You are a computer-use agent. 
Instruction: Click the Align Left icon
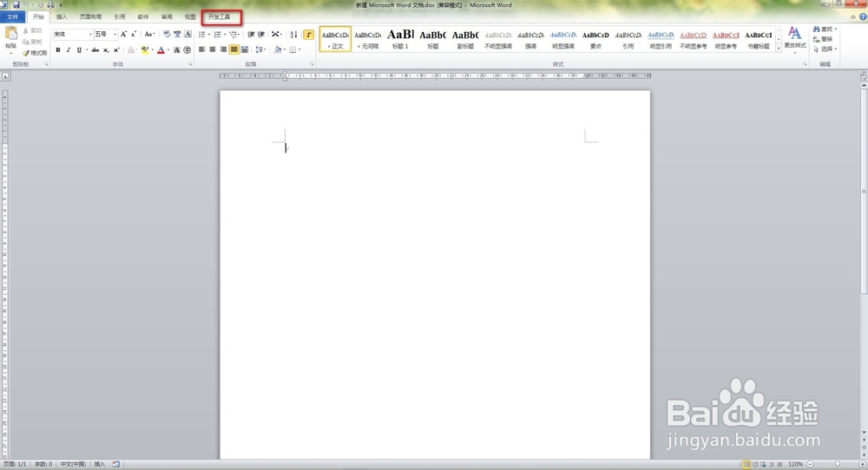[202, 49]
